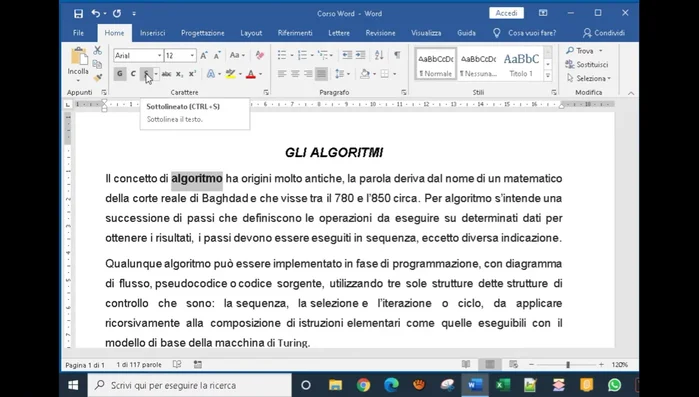Open line spacing dropdown

pyautogui.click(x=342, y=74)
